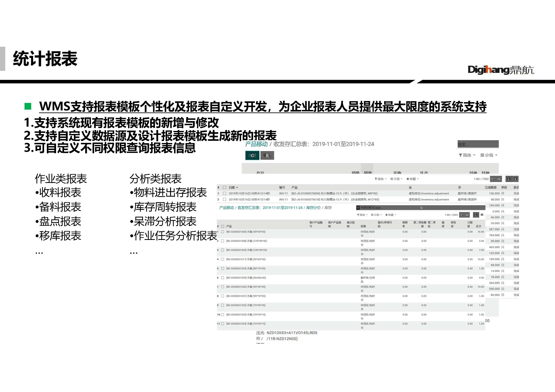Tick the checkbox for BC-0200001029 木箱
555x392 pixels.
(223, 278)
